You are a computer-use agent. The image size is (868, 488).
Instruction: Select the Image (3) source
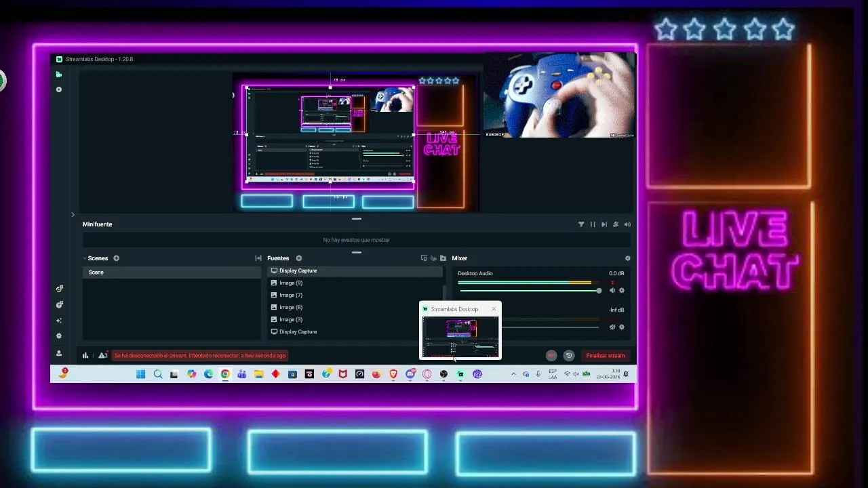(356, 319)
